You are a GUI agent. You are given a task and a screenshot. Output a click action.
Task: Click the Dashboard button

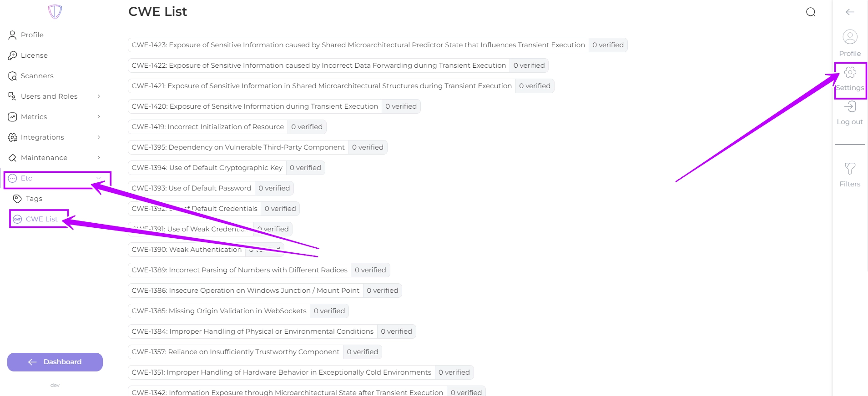point(55,362)
